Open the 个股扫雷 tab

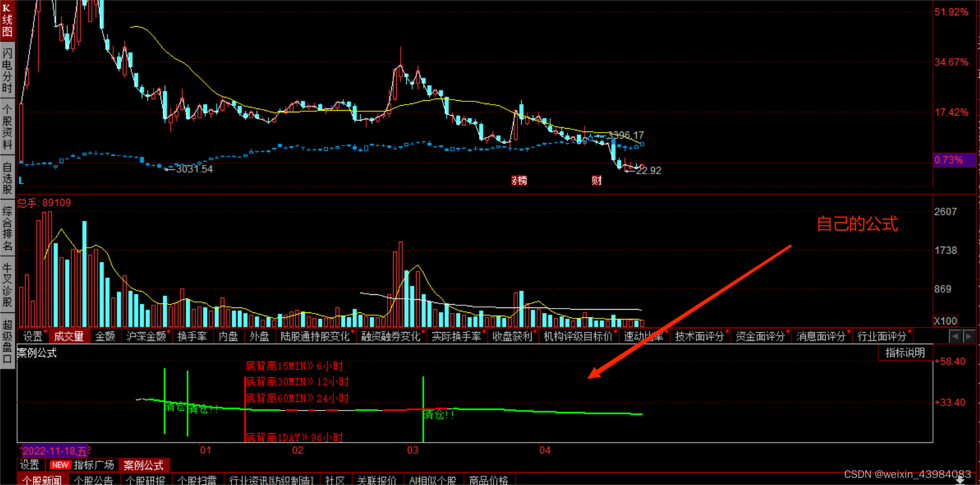point(198,480)
